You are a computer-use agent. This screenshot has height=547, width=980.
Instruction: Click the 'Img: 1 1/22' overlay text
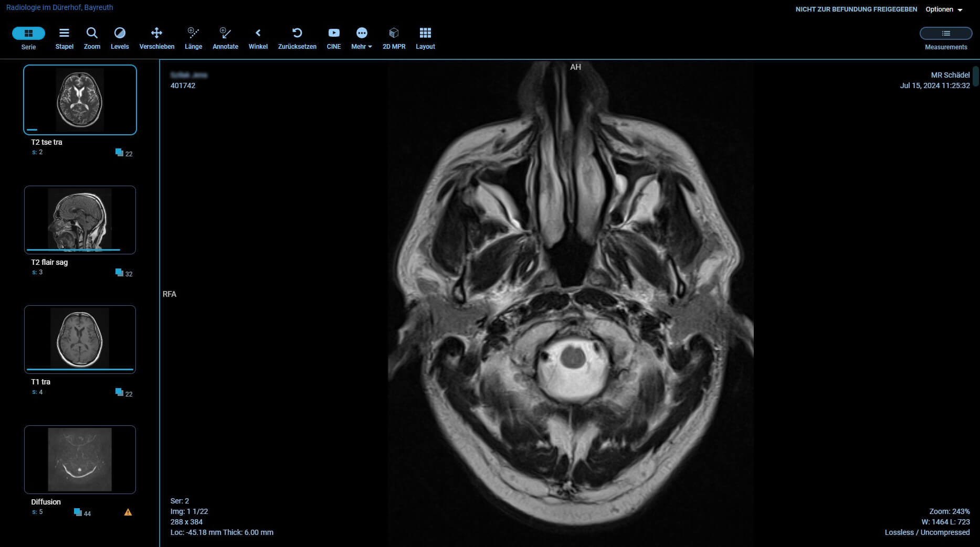tap(189, 511)
